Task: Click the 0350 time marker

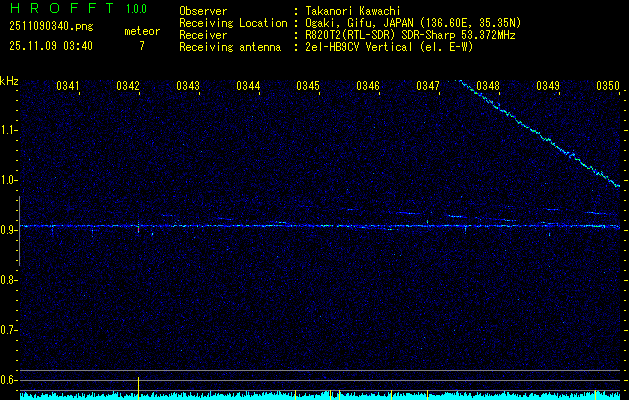Action: pos(608,87)
